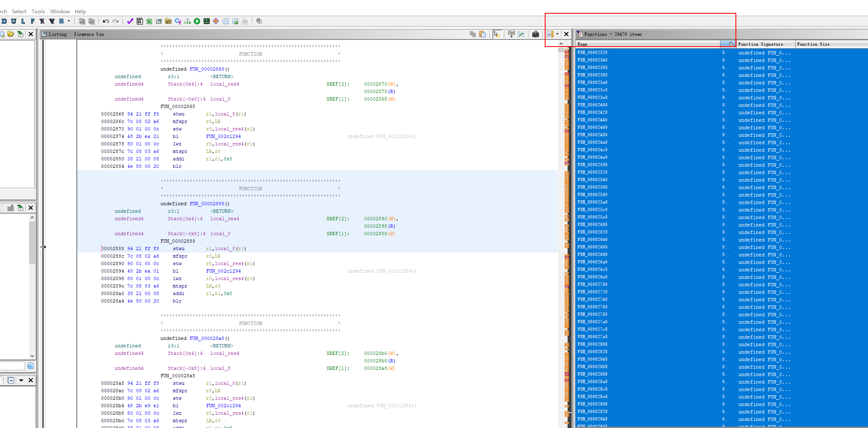868x428 pixels.
Task: Open the dropdown arrow next to B icon
Action: pyautogui.click(x=69, y=21)
